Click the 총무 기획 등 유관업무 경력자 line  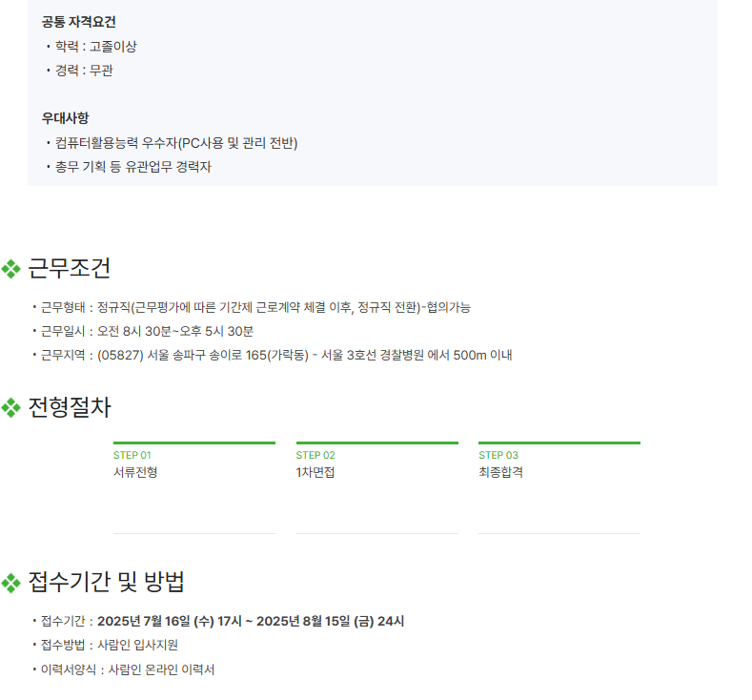coord(132,167)
